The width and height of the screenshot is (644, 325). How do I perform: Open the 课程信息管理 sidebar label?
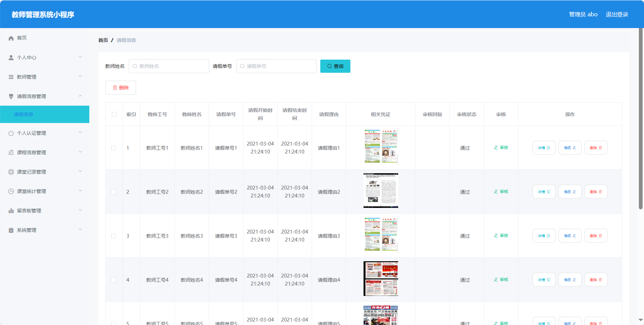[32, 152]
